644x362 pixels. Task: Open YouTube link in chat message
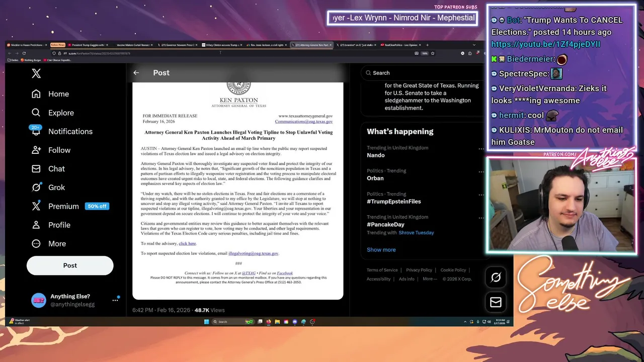545,44
